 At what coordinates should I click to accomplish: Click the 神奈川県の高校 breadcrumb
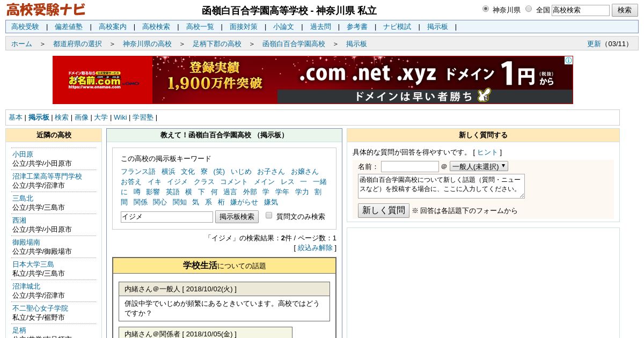[147, 44]
